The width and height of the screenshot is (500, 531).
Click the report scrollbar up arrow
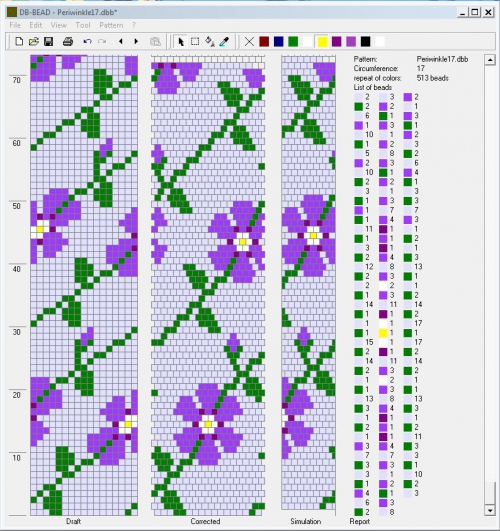(490, 60)
